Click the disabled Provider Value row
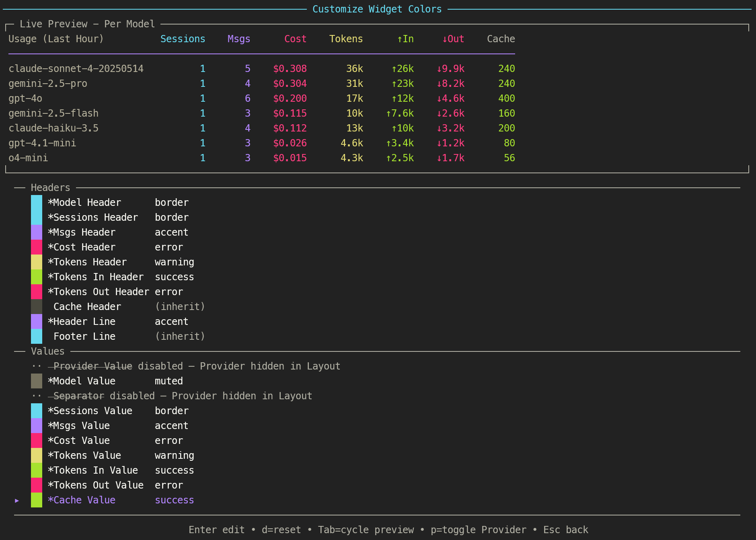Screen dimensions: 756x540 pos(186,366)
